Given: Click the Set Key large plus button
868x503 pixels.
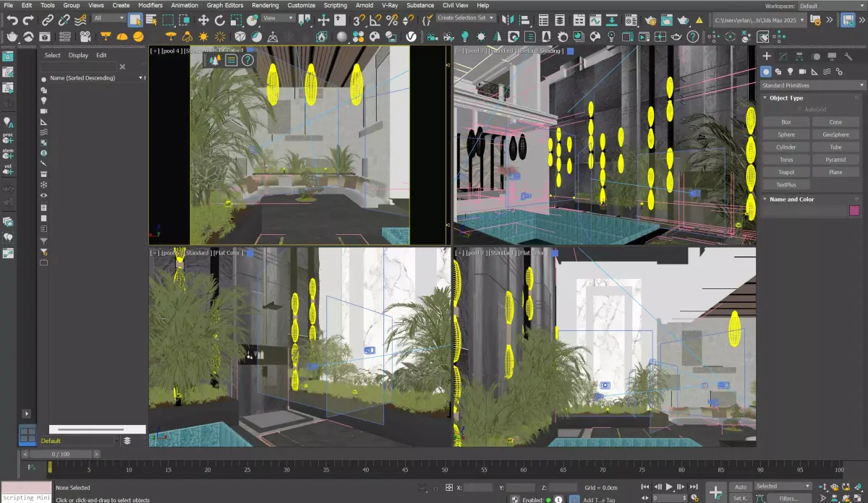Looking at the screenshot, I should coord(715,491).
